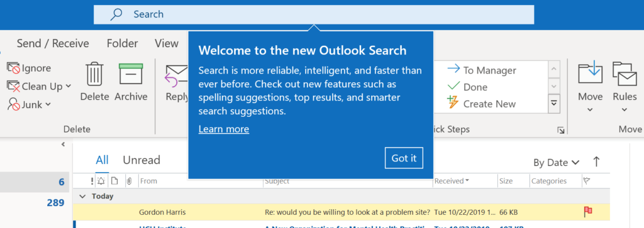Click the Got it button
Image resolution: width=644 pixels, height=228 pixels.
404,158
